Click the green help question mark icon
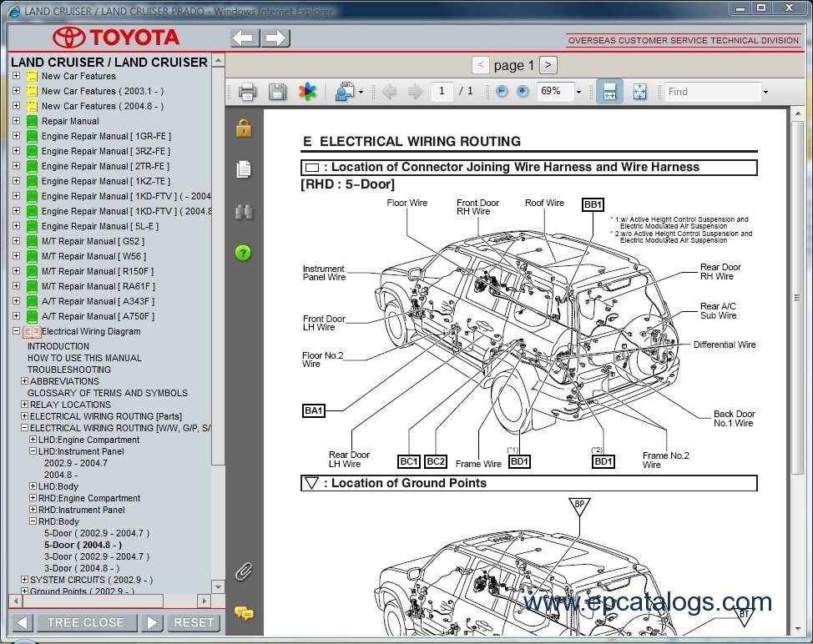Screen dimensions: 813x644 click(x=244, y=254)
